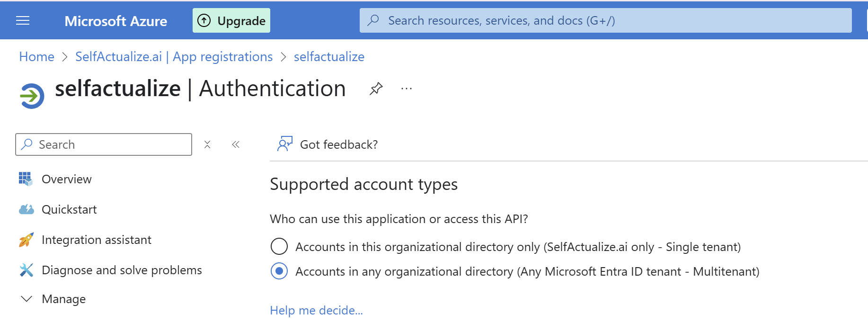Open the hamburger portal menu
The height and width of the screenshot is (323, 868).
tap(23, 20)
